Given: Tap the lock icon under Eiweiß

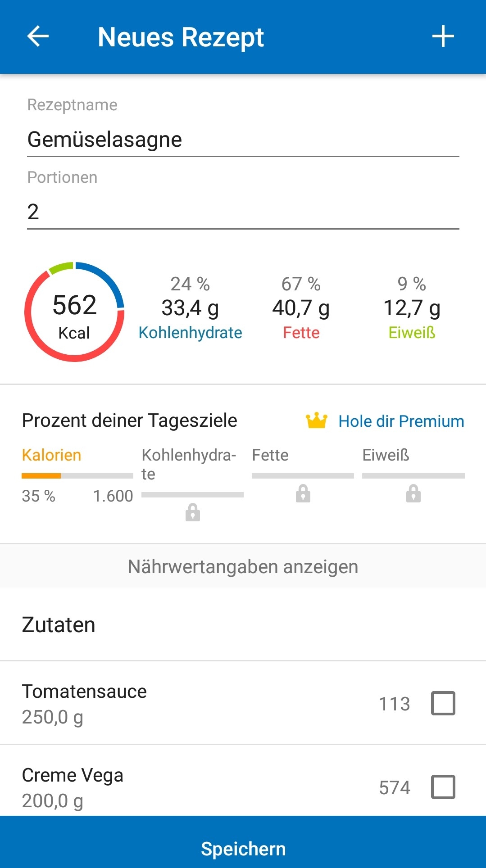Looking at the screenshot, I should coord(413,493).
